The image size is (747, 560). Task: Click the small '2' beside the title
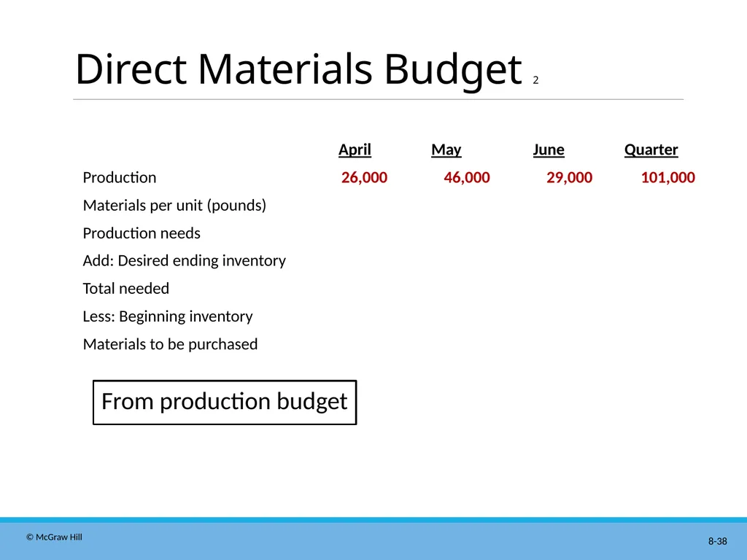pos(535,80)
